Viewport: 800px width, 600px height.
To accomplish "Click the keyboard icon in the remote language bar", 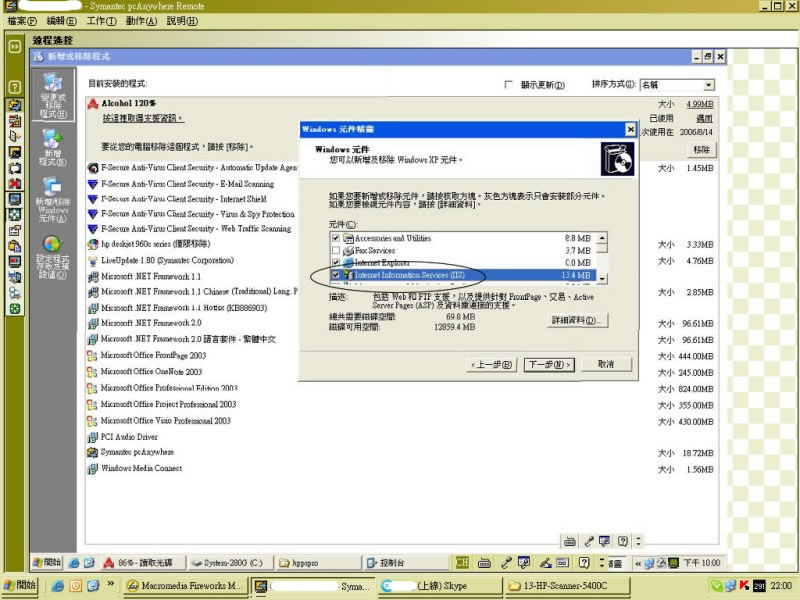I will point(484,563).
